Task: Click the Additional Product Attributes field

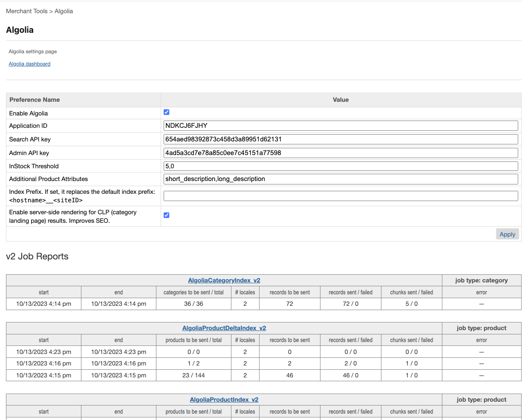Action: point(341,179)
